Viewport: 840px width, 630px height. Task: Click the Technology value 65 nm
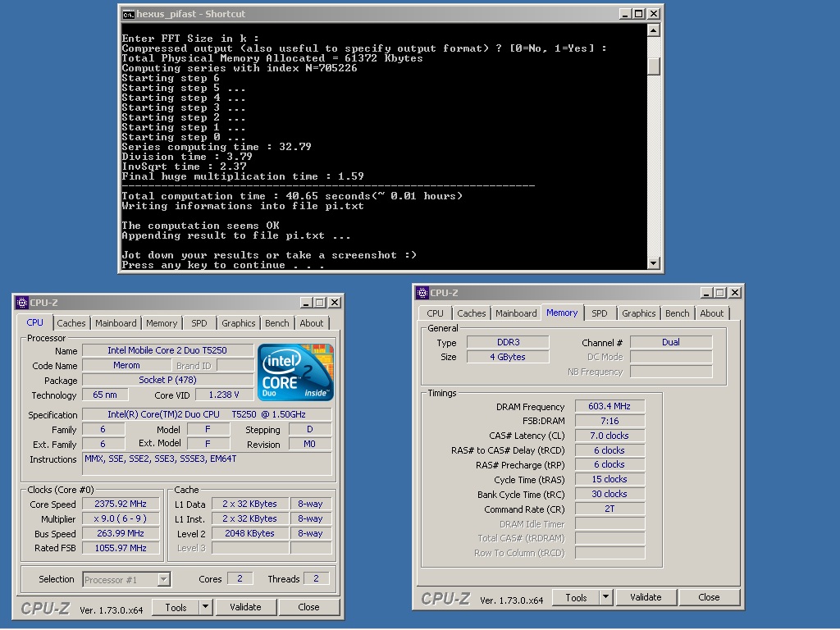coord(105,395)
